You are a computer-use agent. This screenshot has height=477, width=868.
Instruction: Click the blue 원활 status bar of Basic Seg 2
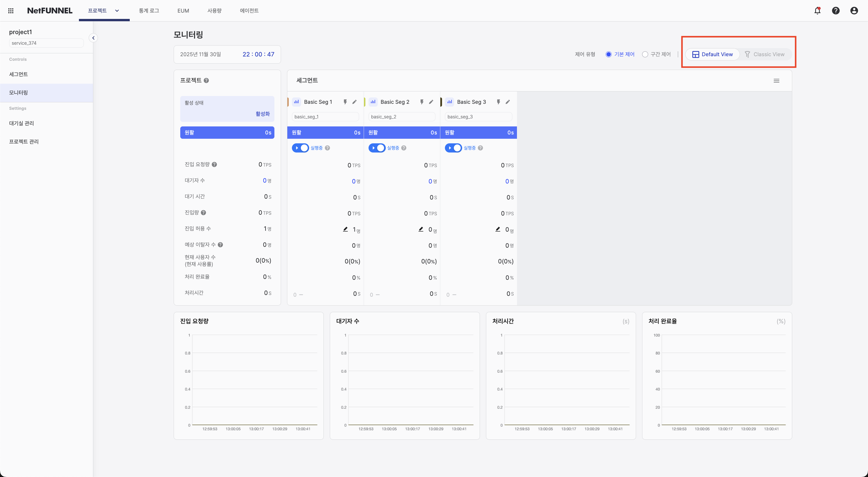click(402, 132)
